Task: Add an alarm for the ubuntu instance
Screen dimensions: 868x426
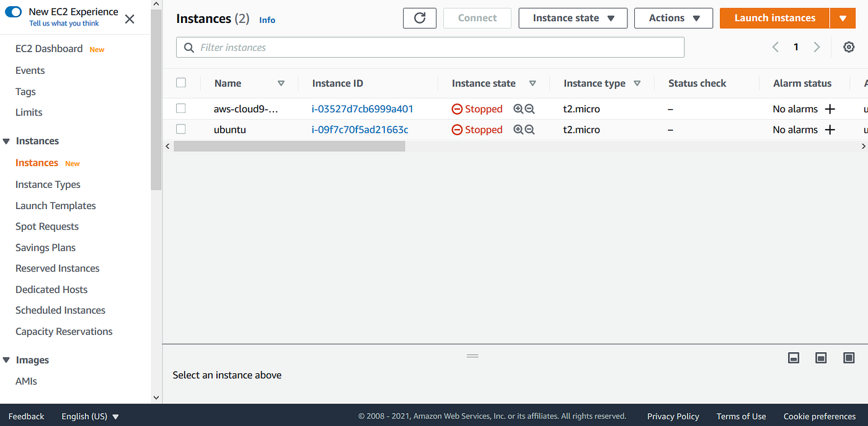Action: click(x=830, y=129)
